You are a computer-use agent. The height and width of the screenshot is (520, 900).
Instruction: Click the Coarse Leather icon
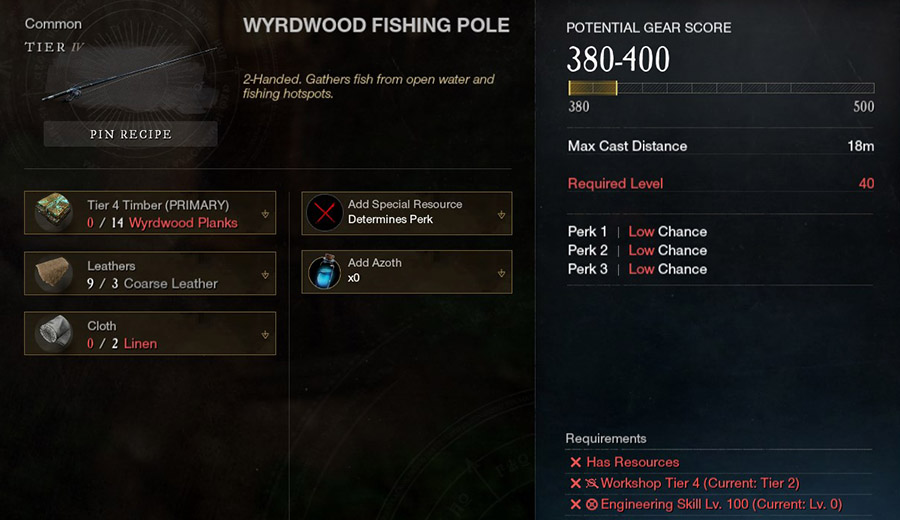coord(53,274)
